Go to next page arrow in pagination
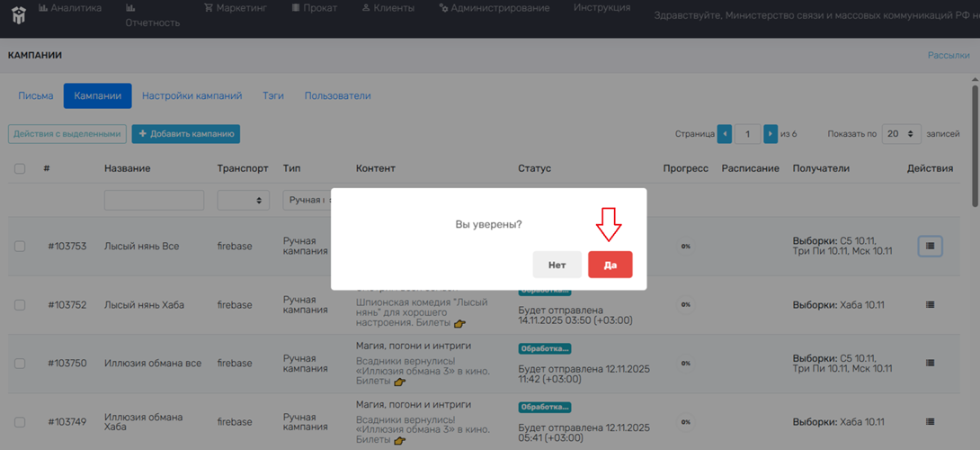Image resolution: width=980 pixels, height=450 pixels. pos(771,134)
